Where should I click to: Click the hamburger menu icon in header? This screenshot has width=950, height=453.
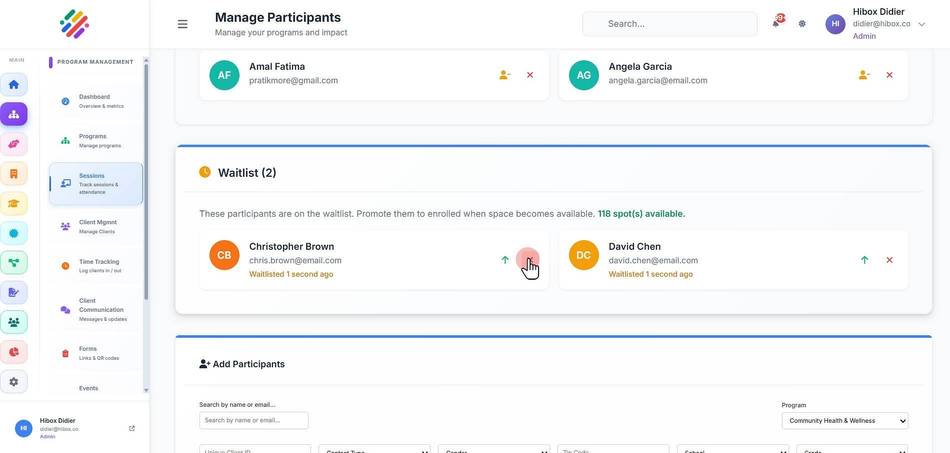182,24
